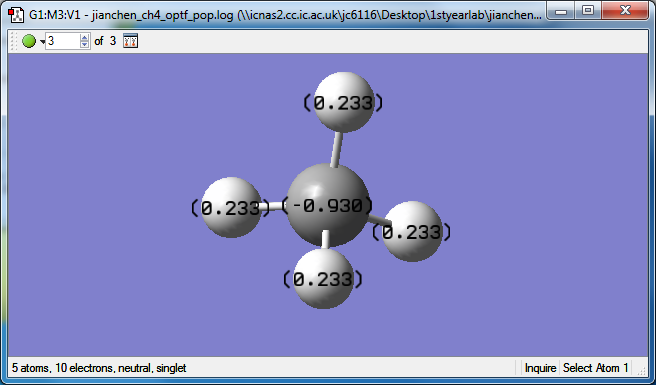This screenshot has width=656, height=385.
Task: Select the bottom hydrogen atom
Action: coord(323,279)
